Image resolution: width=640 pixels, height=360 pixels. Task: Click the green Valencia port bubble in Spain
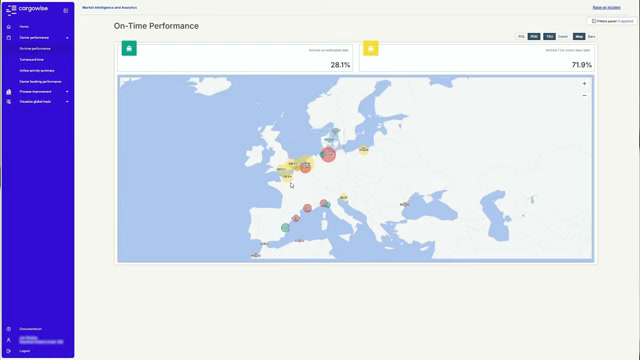click(x=286, y=227)
